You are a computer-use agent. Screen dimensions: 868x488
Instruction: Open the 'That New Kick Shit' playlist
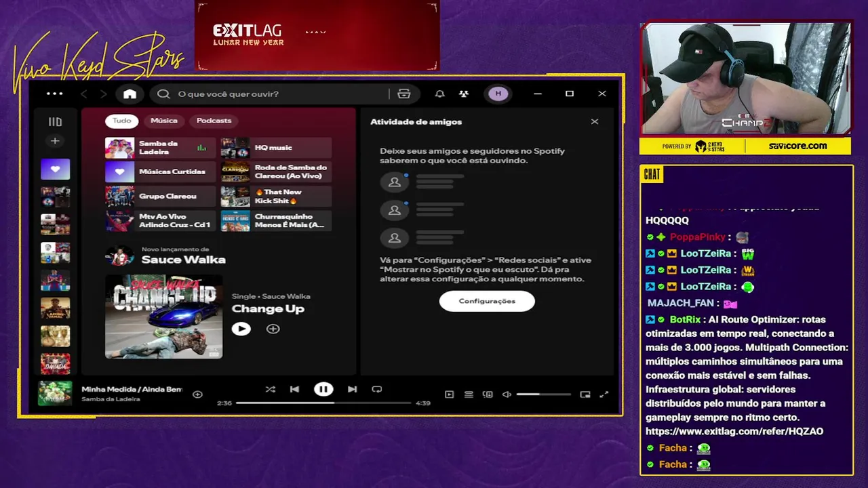(x=276, y=197)
